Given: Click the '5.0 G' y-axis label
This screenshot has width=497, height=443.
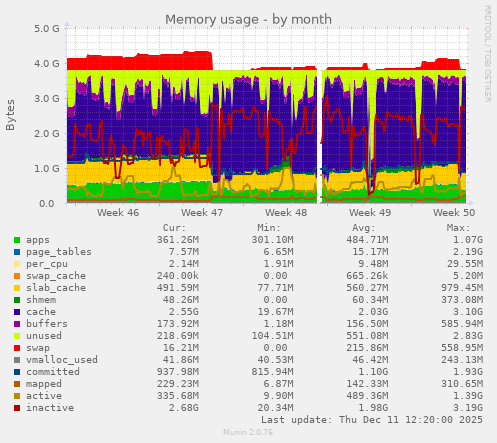Looking at the screenshot, I should pyautogui.click(x=47, y=28).
